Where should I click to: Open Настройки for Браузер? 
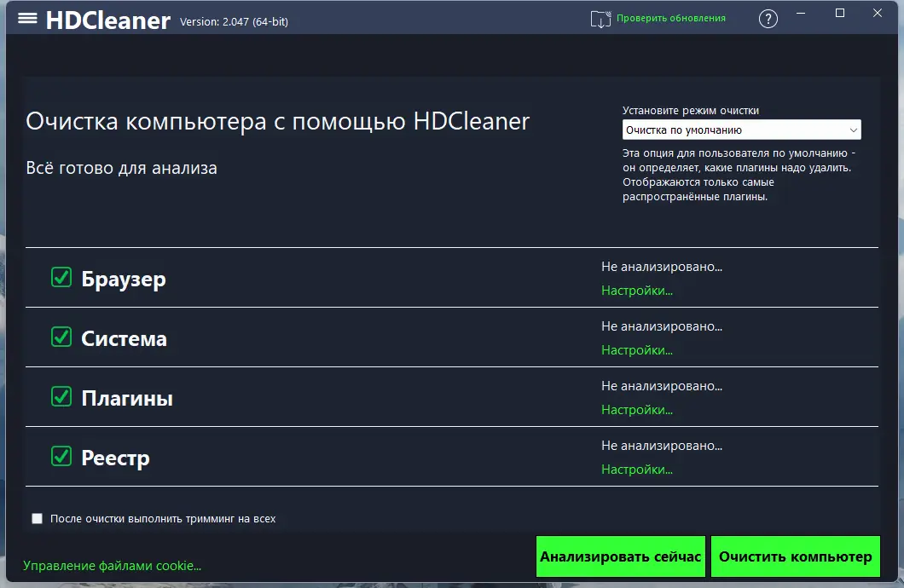click(636, 291)
